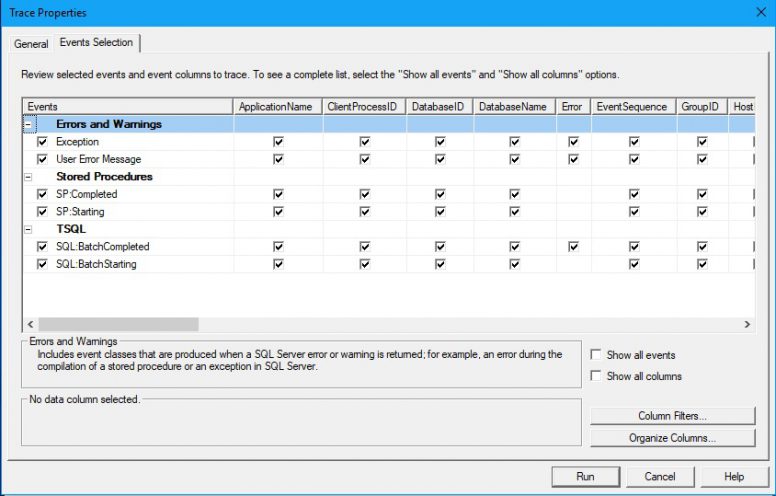Enable Show all columns option
Screen dimensions: 776x496
[597, 376]
